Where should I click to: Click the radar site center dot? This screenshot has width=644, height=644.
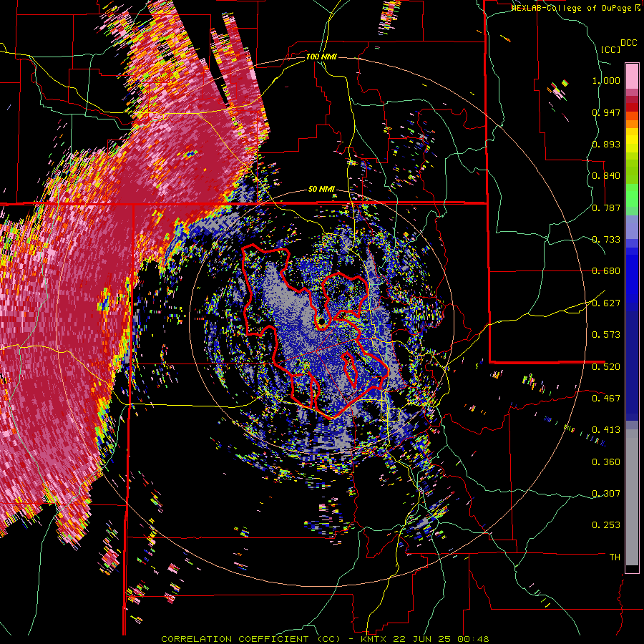[321, 321]
